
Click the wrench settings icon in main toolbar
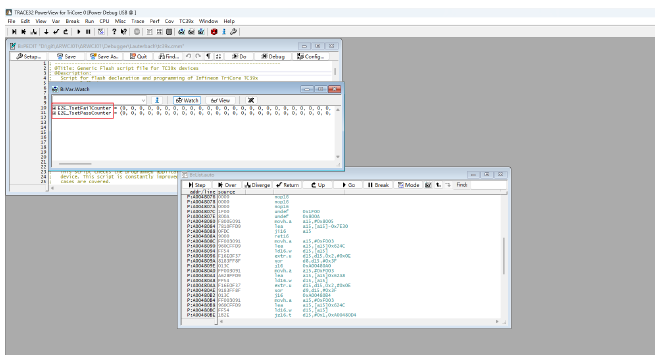(x=233, y=32)
